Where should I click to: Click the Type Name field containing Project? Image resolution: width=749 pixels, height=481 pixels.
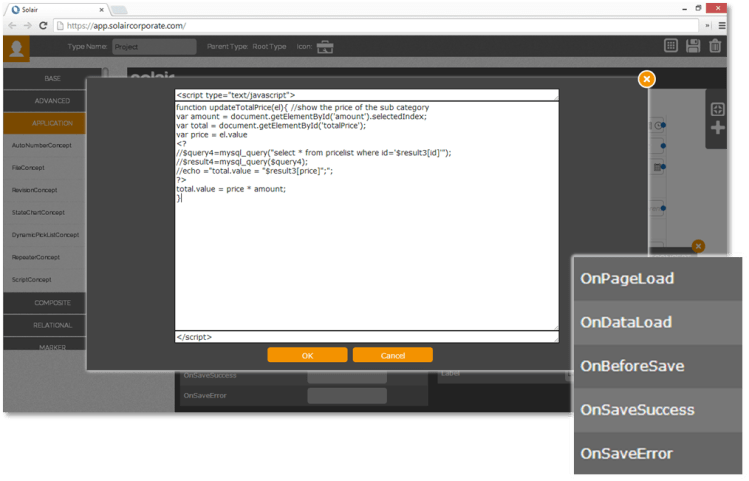[x=154, y=47]
